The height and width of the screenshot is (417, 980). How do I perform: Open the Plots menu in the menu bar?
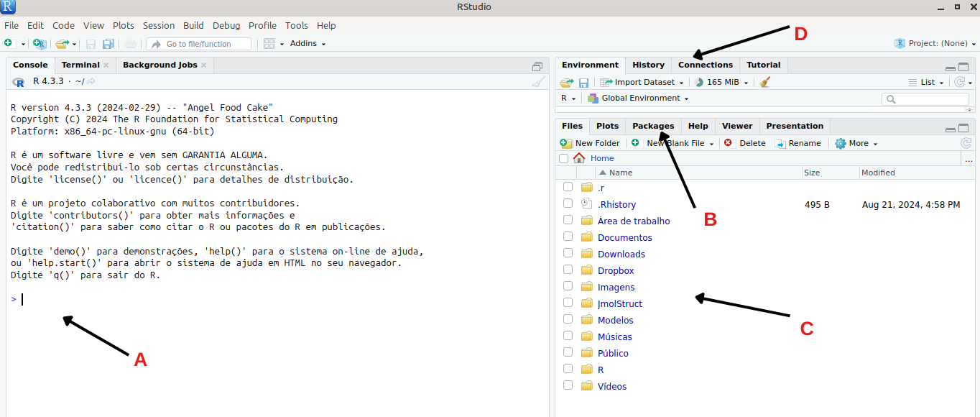[x=124, y=25]
